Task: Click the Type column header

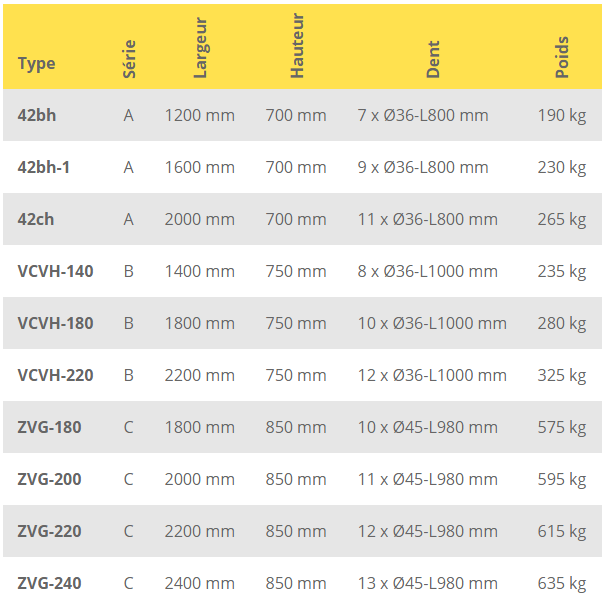Action: [x=37, y=64]
